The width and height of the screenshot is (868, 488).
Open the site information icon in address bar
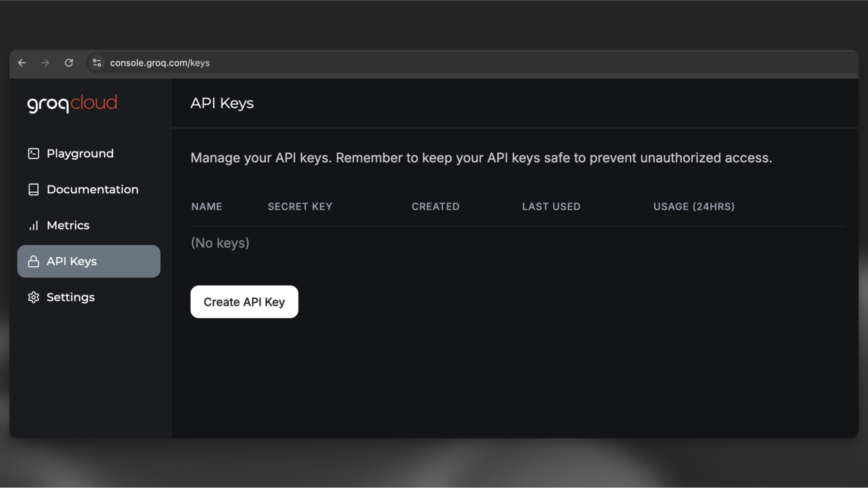click(x=96, y=62)
